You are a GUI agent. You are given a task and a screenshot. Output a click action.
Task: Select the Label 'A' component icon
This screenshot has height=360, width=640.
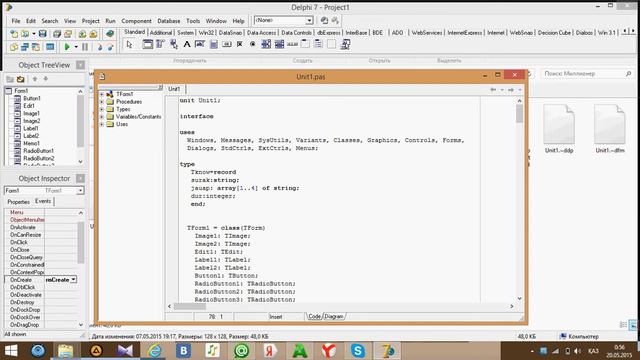tap(187, 44)
